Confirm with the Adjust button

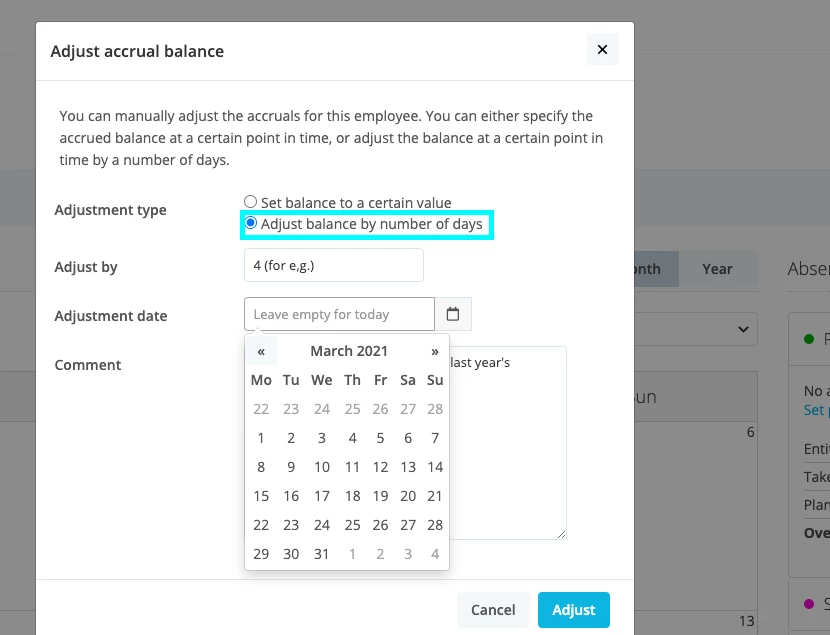click(x=574, y=610)
